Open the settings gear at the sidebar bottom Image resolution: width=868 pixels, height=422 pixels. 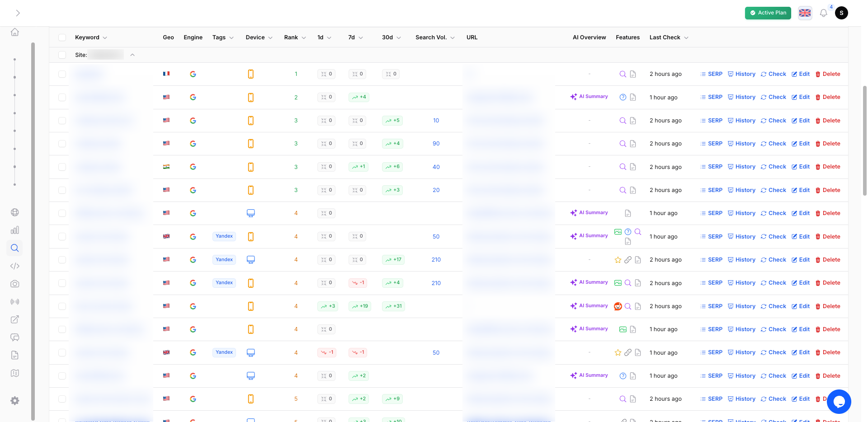tap(14, 400)
